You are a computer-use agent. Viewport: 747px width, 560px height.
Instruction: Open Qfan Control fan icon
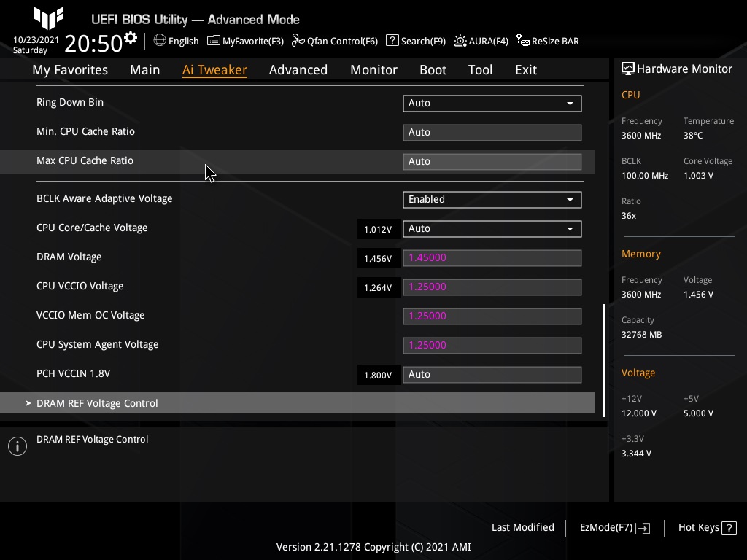tap(298, 41)
